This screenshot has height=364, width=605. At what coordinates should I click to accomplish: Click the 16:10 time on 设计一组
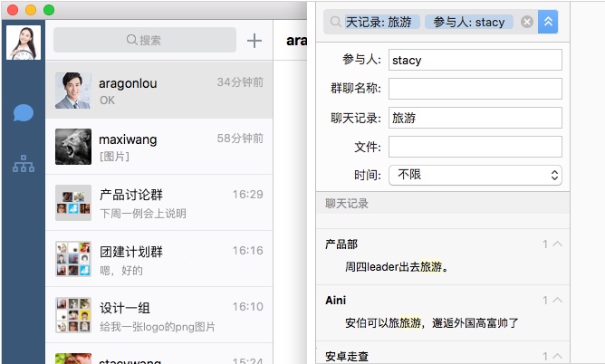248,306
